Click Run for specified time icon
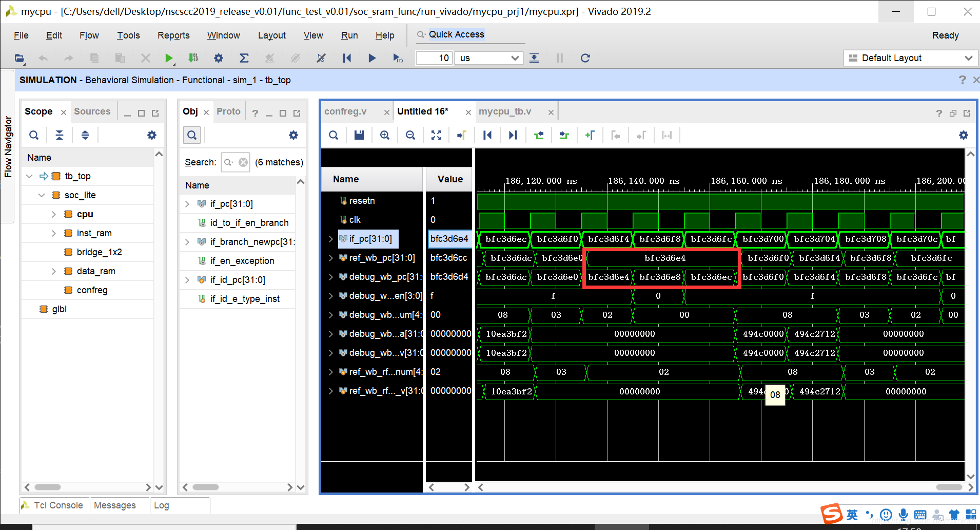This screenshot has width=980, height=530. (x=398, y=58)
